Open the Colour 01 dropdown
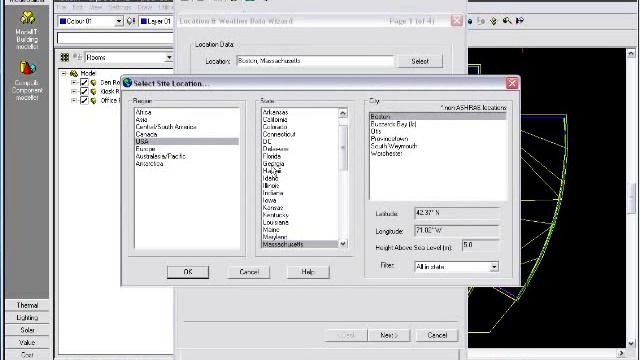 [118, 21]
